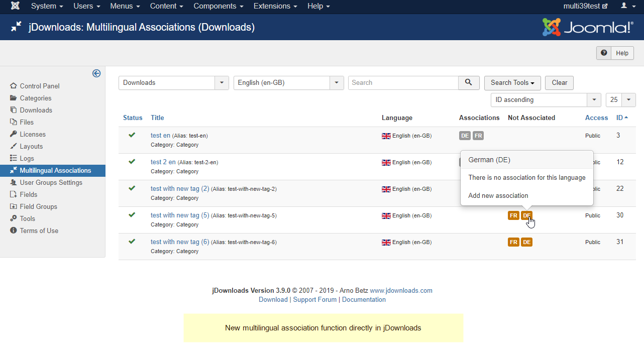Focus the Search input field
644x345 pixels.
pos(403,83)
